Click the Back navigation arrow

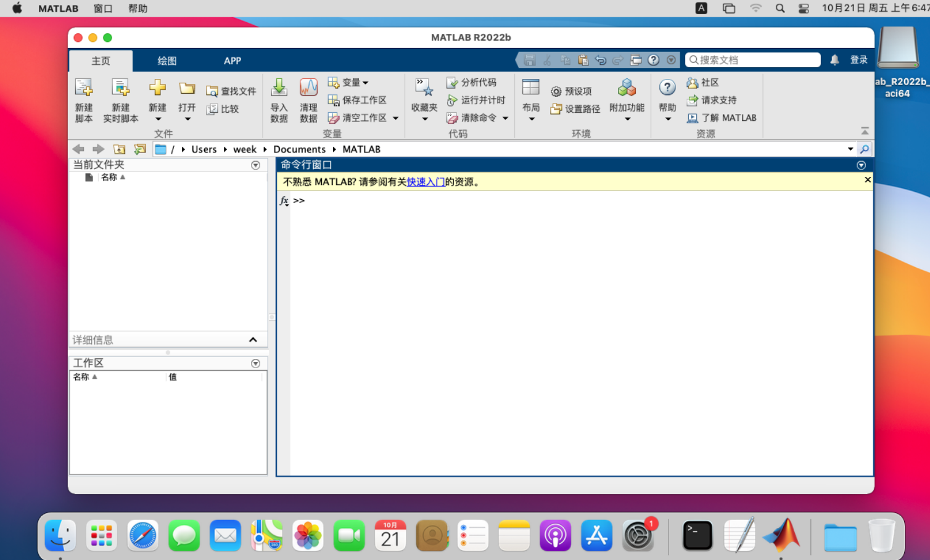coord(78,149)
